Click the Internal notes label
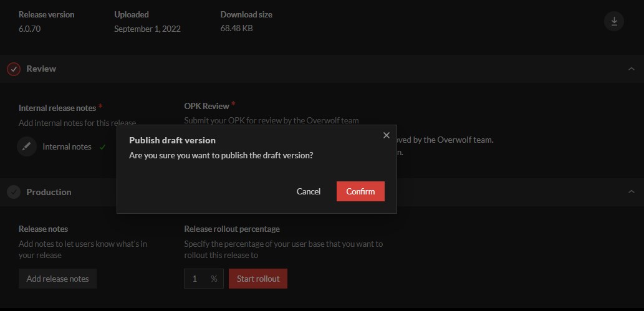This screenshot has width=644, height=311. click(x=67, y=146)
